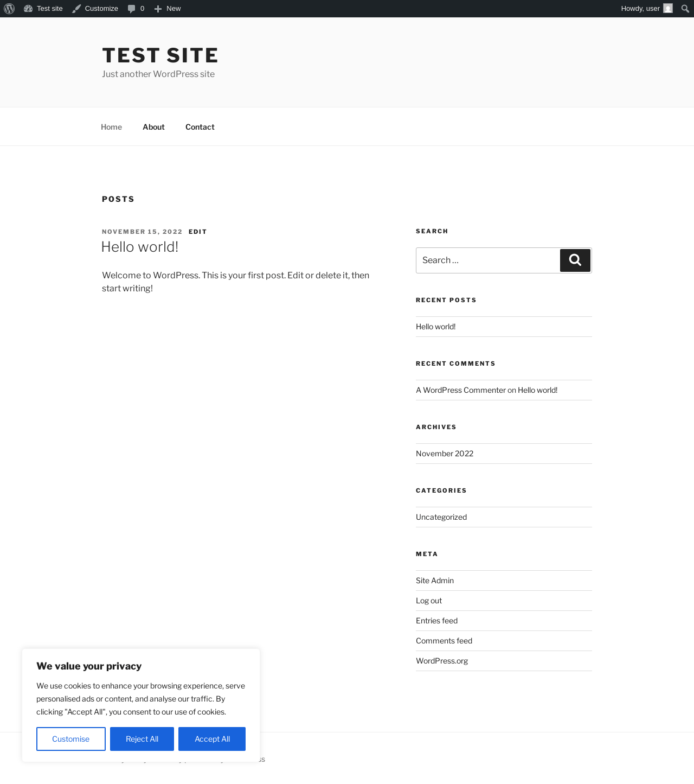Screen dimensions: 694x784
Task: Open comments bubble icon in admin bar
Action: (x=131, y=9)
